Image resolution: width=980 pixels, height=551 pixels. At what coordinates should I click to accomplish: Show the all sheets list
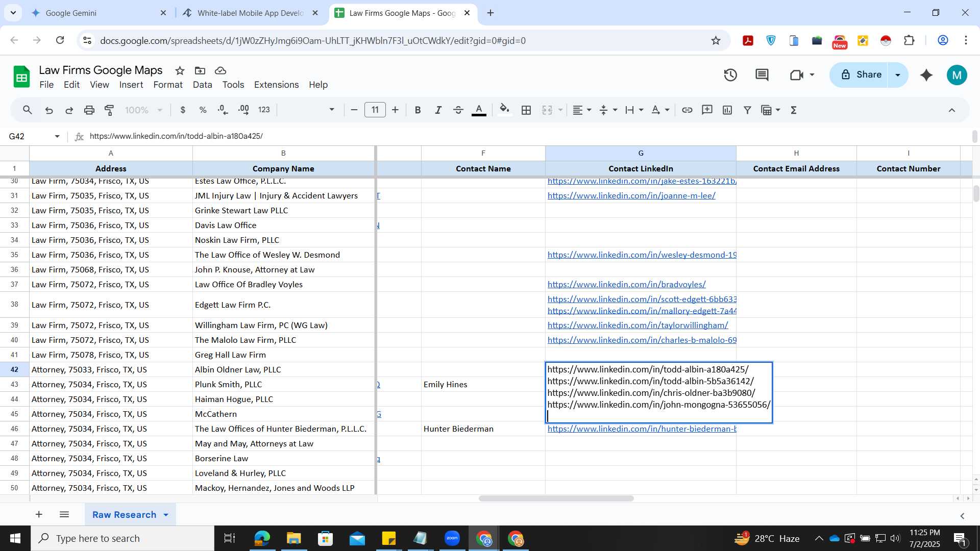coord(64,514)
